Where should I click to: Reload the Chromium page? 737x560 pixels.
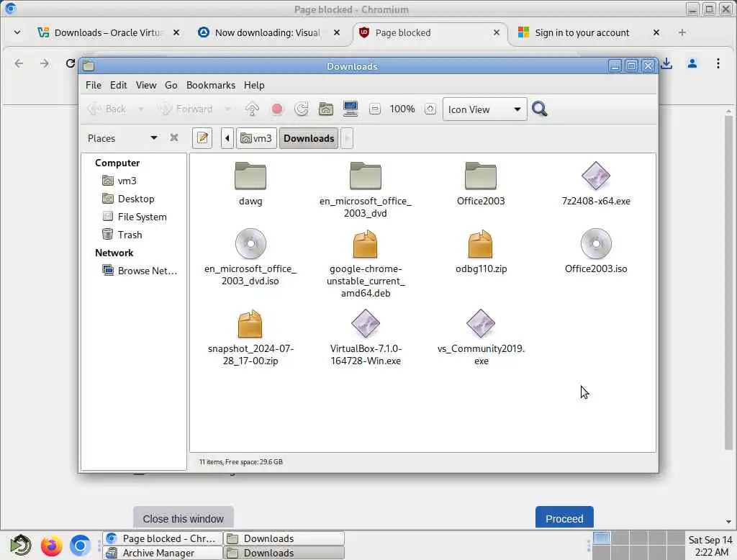click(70, 63)
